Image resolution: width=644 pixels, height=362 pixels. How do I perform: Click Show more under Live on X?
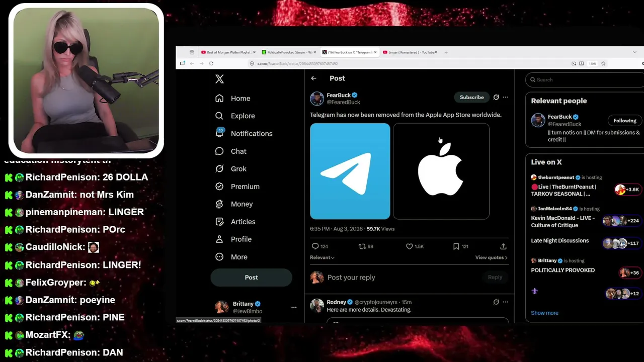544,313
